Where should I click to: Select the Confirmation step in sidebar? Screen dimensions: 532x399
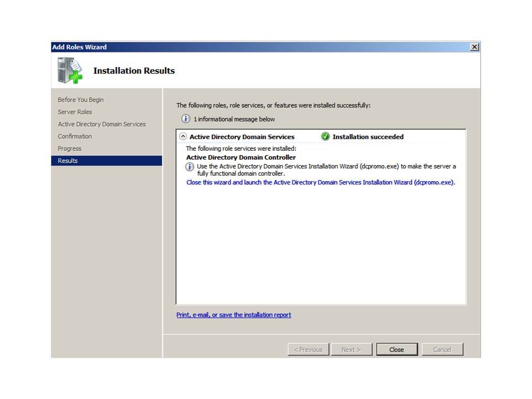click(x=75, y=136)
